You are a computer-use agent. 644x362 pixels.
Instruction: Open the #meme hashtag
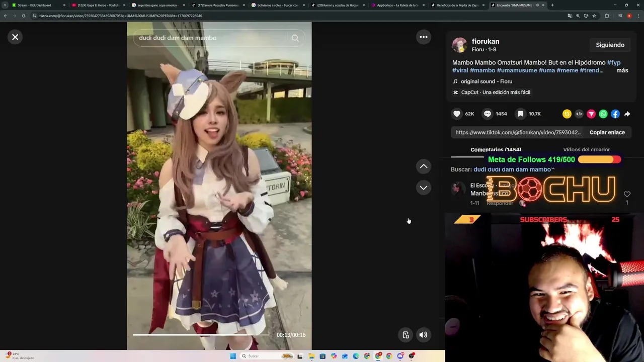point(567,70)
